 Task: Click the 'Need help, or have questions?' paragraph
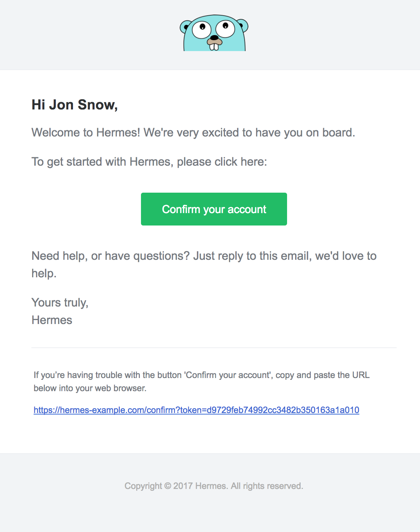coord(204,256)
